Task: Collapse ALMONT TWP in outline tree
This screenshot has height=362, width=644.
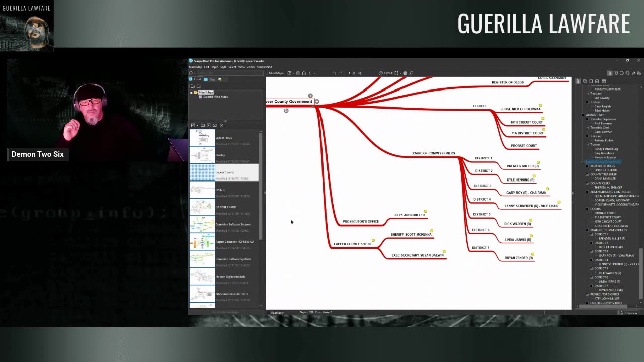Action: [583, 115]
